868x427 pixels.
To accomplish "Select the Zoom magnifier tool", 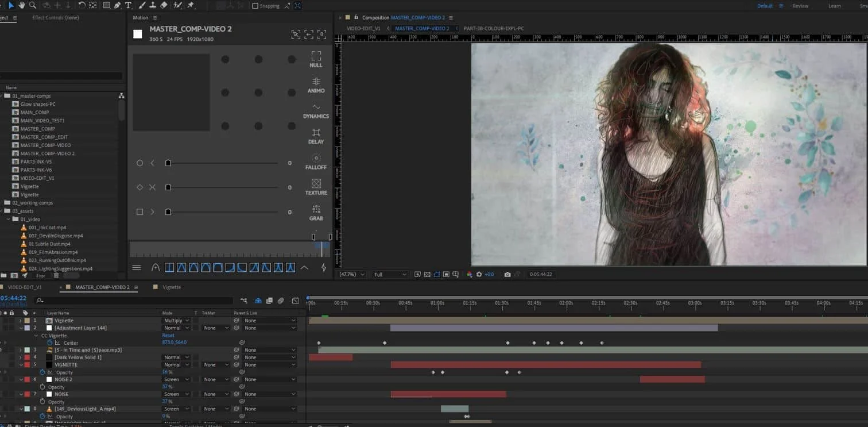I will (33, 5).
